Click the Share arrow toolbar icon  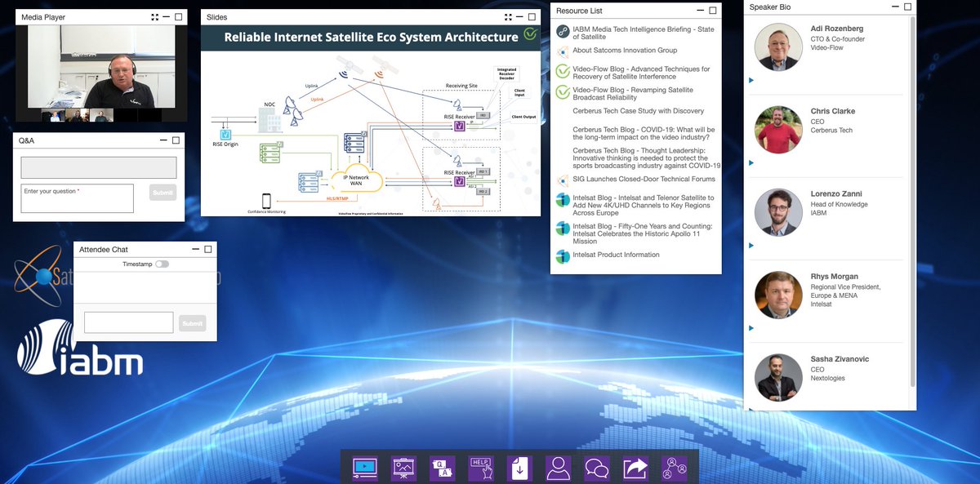635,468
